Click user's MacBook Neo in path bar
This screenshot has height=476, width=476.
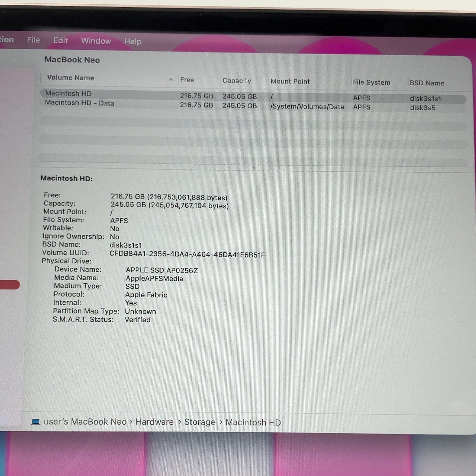(85, 422)
